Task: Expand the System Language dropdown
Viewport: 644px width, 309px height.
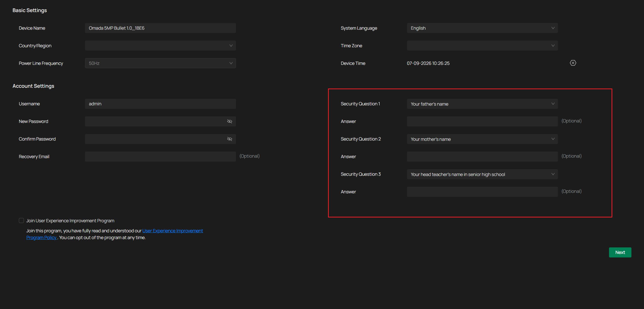Action: 482,28
